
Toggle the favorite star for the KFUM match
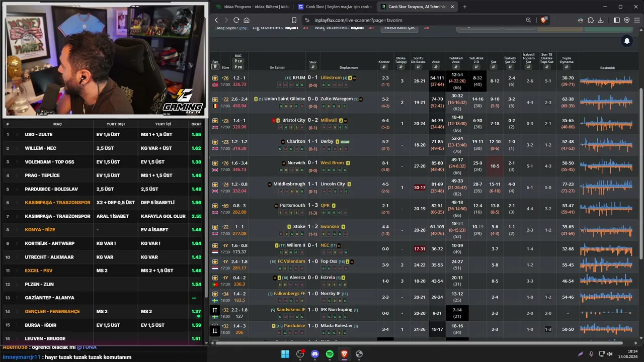coord(215,78)
